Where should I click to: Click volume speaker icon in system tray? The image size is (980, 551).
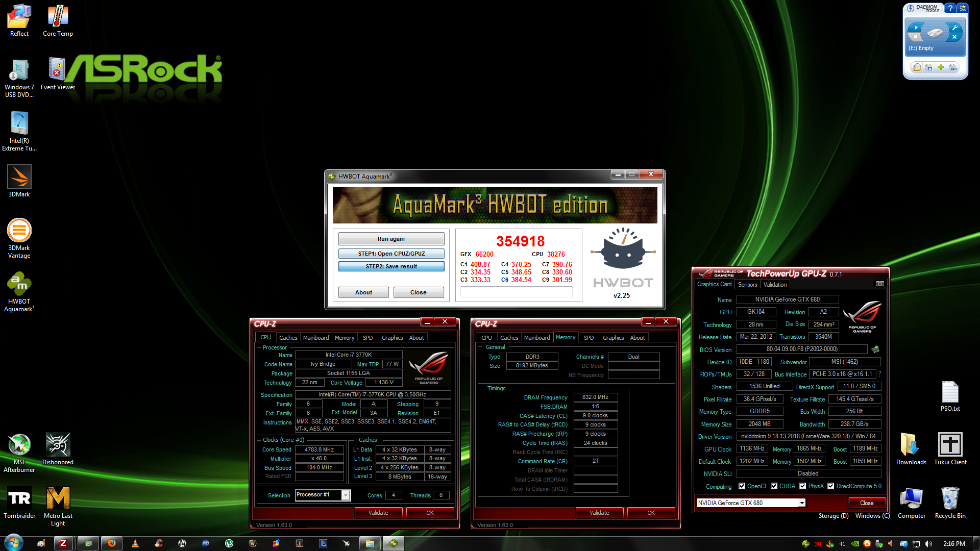pyautogui.click(x=928, y=544)
